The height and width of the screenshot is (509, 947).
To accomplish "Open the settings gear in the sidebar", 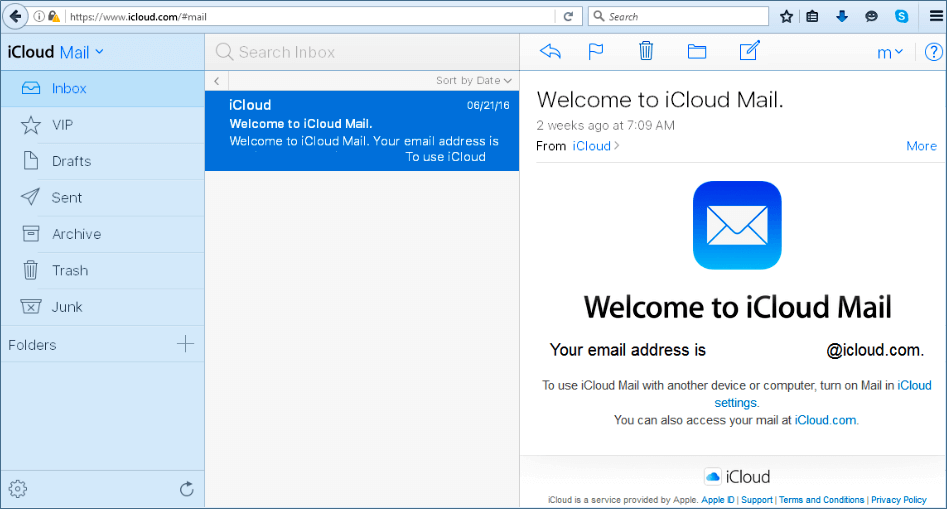I will (x=18, y=488).
